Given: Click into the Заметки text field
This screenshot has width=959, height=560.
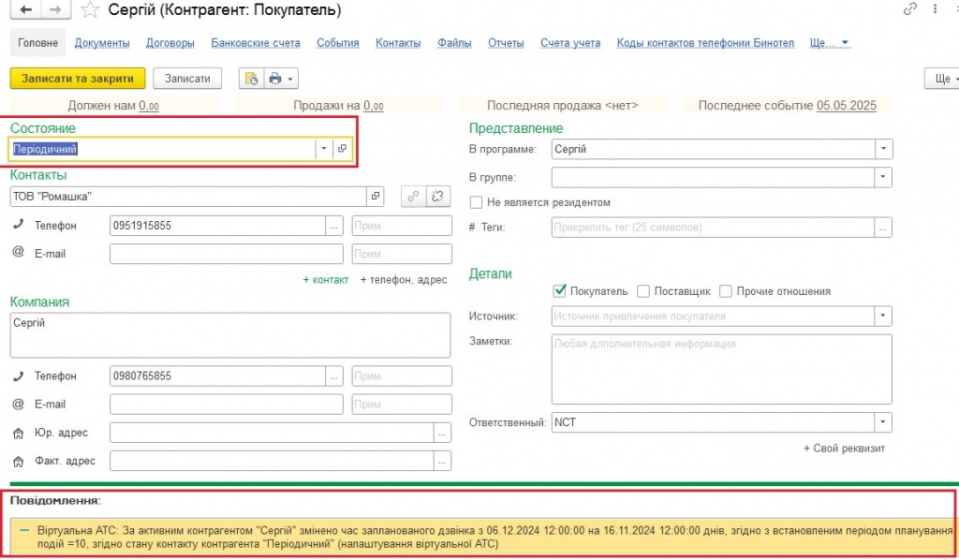Looking at the screenshot, I should click(721, 369).
